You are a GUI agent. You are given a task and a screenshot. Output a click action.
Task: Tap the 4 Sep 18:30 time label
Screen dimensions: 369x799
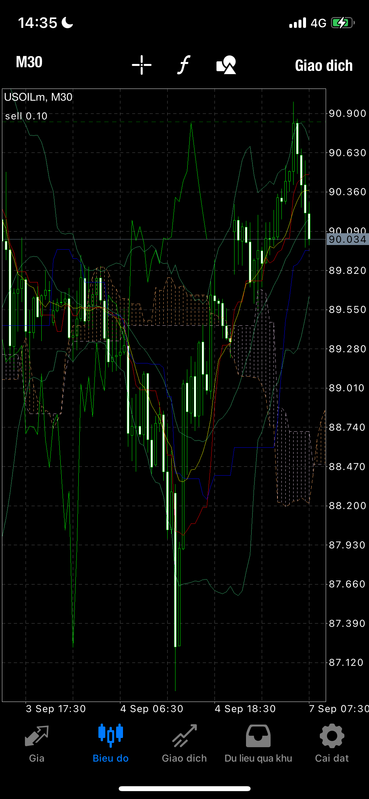coord(245,709)
